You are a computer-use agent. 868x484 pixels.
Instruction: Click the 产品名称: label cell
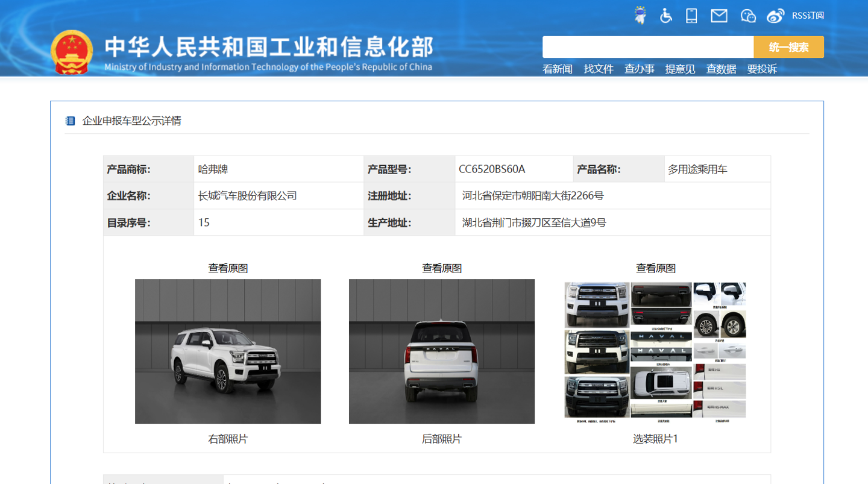pos(619,169)
